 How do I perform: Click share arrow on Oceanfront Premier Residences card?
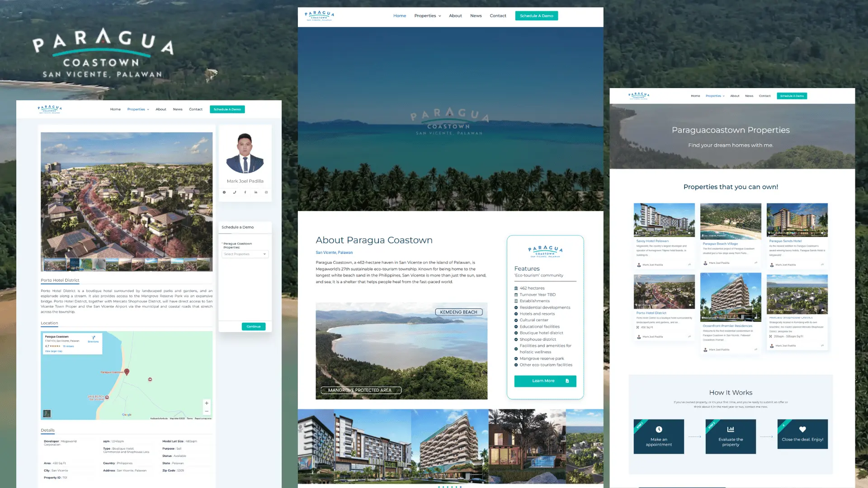[x=756, y=349]
